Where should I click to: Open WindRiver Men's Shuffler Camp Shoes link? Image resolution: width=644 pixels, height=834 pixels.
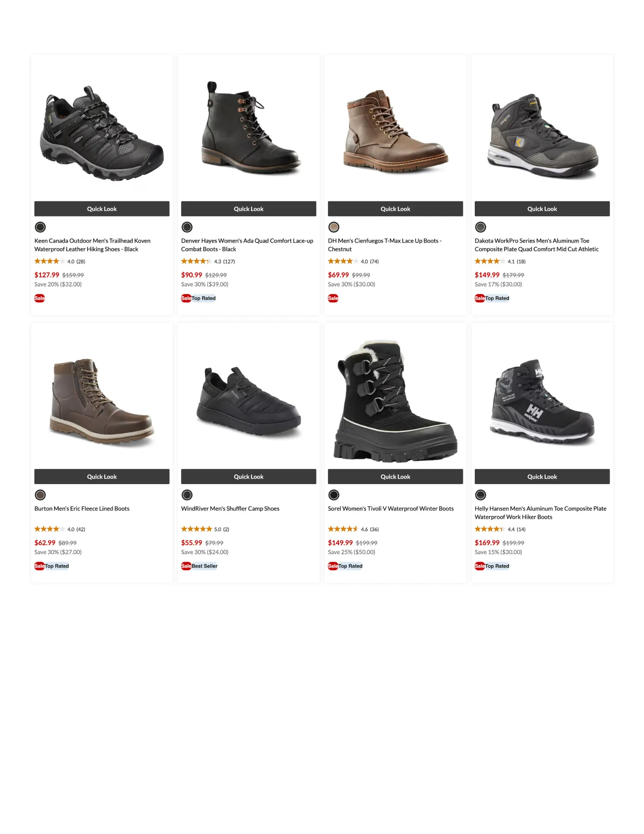pyautogui.click(x=230, y=508)
